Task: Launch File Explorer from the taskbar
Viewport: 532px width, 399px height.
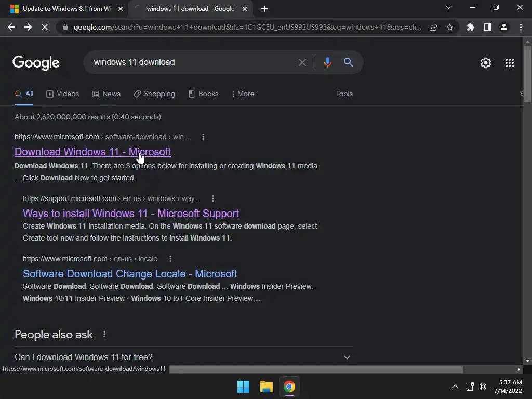Action: (267, 387)
